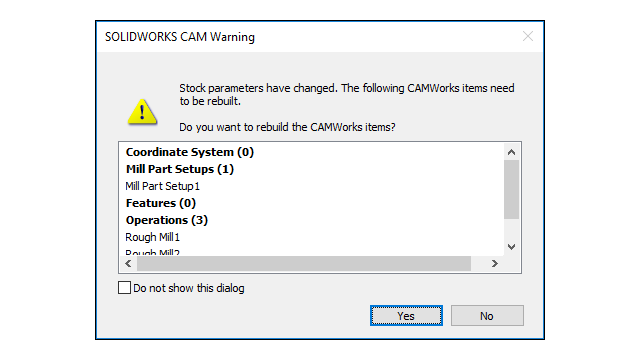Click the vertical scrollbar track below the thumb

pos(511,229)
